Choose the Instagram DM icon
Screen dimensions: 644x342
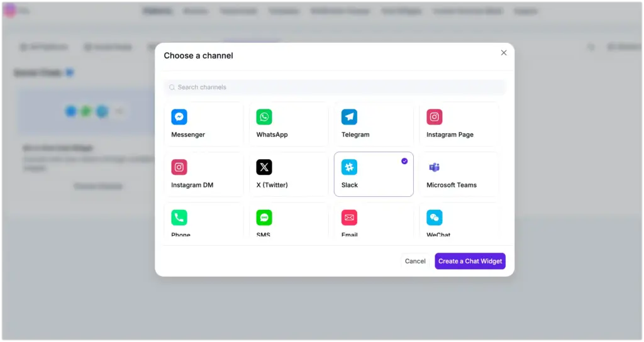[179, 167]
